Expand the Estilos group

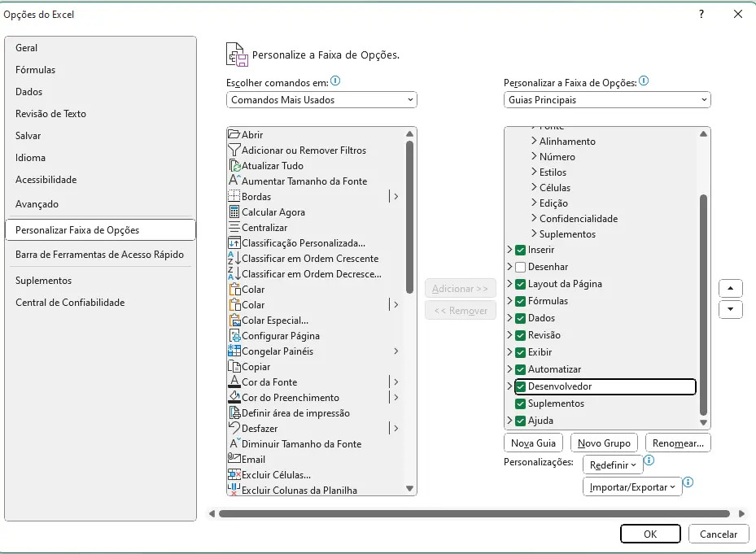click(534, 172)
